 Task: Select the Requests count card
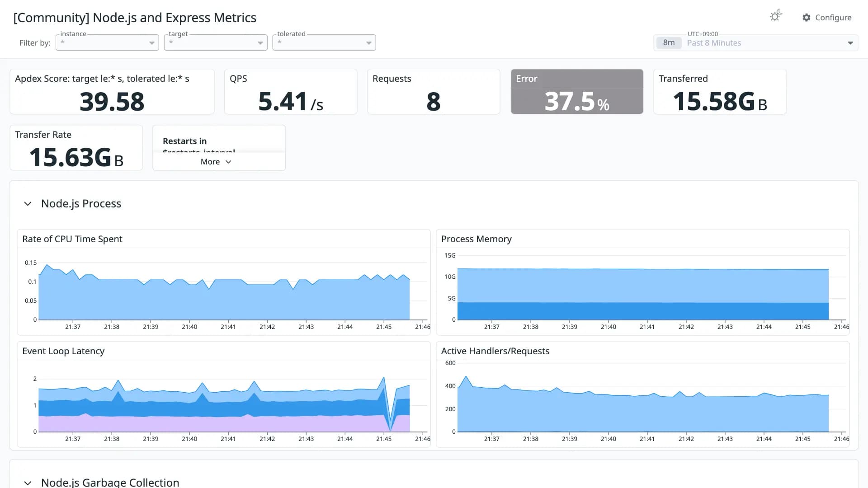coord(434,92)
